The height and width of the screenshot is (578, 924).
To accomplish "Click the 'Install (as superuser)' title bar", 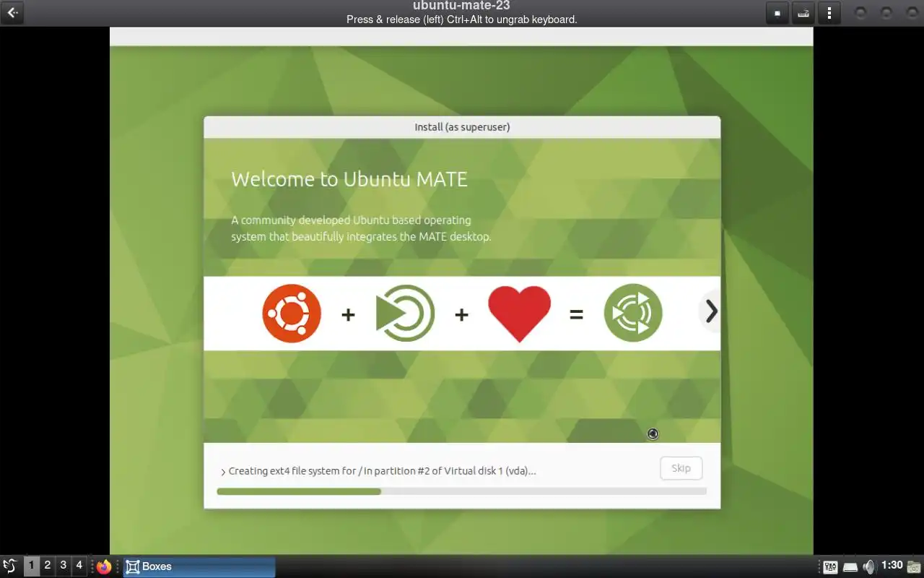I will [462, 127].
